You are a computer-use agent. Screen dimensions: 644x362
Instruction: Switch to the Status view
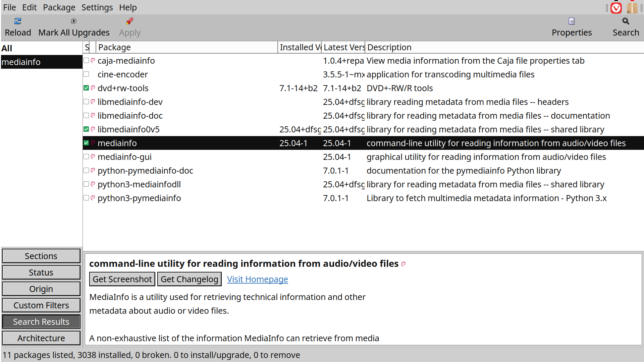tap(41, 272)
